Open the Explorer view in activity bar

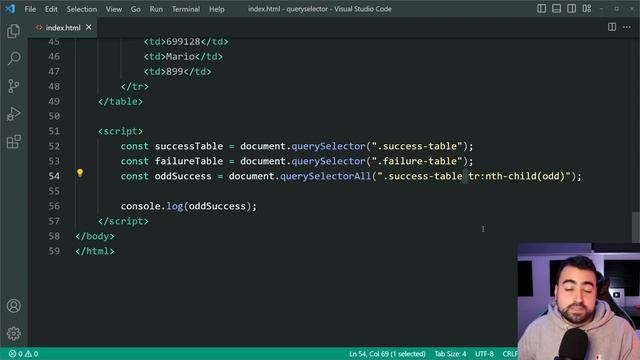[13, 31]
